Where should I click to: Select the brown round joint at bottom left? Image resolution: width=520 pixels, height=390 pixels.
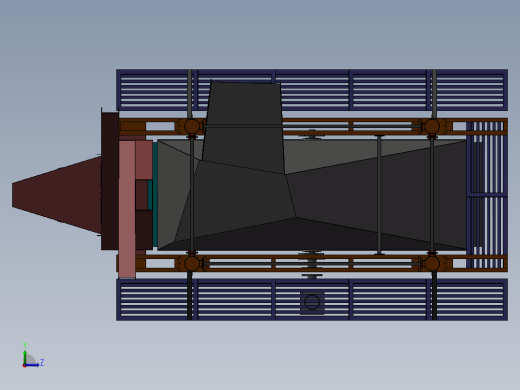point(192,264)
